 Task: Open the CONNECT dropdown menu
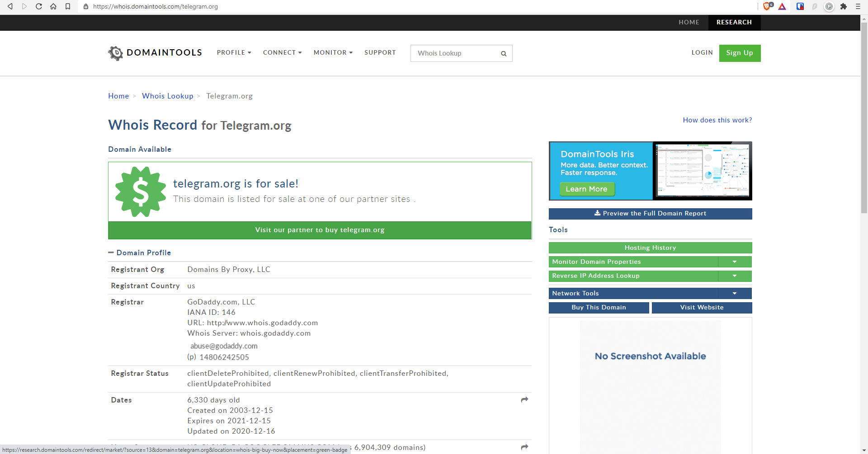coord(282,52)
